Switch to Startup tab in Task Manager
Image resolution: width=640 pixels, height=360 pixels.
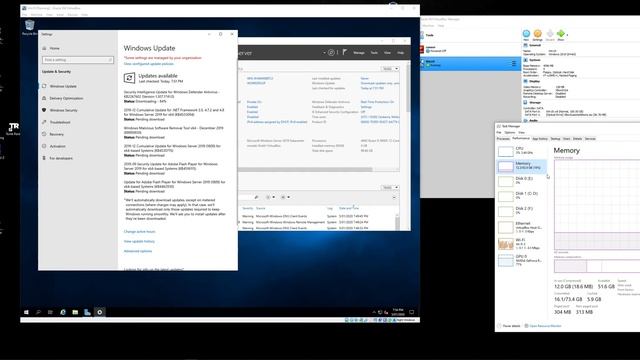pyautogui.click(x=556, y=139)
